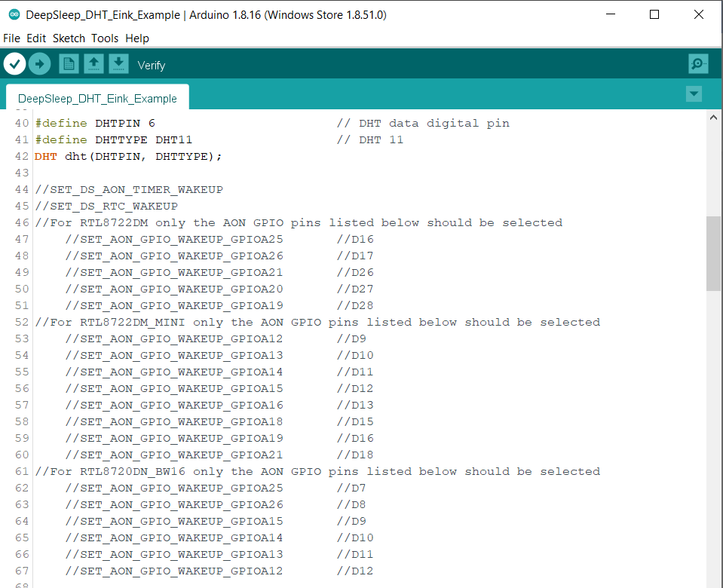
Task: Click '//SET_DS_AON_TIMER_WAKEUP' line
Action: coord(129,189)
